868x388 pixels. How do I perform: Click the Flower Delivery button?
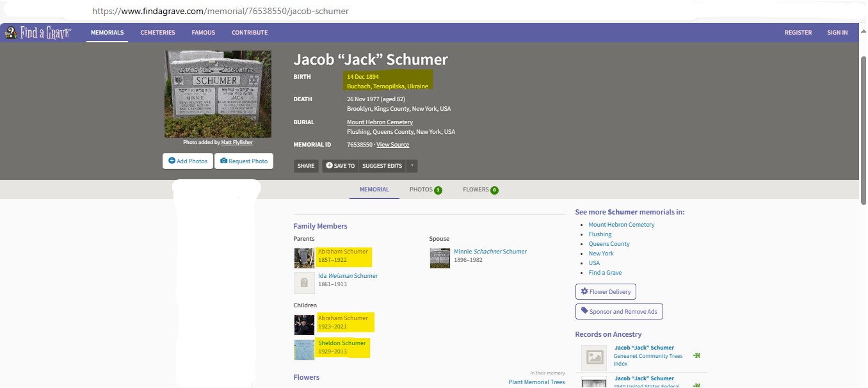click(606, 292)
